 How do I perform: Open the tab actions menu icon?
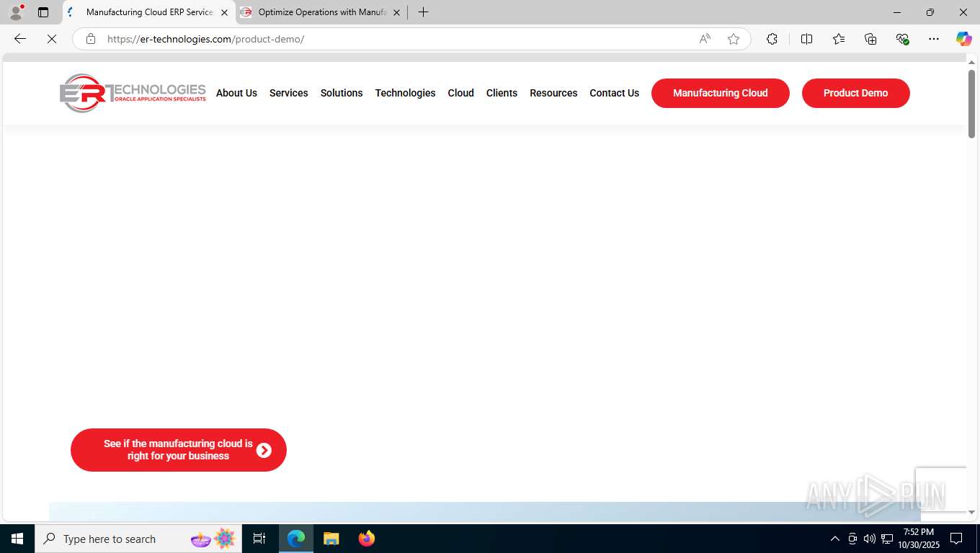(43, 12)
